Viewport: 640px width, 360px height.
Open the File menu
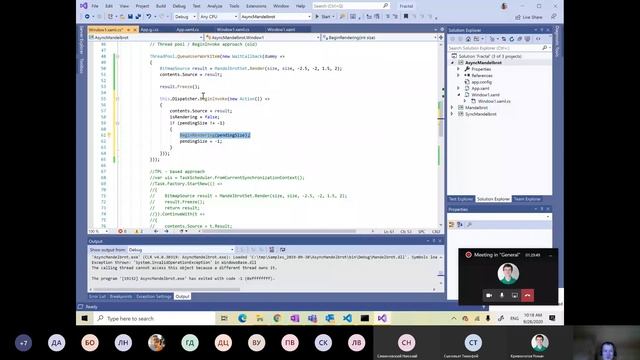[95, 6]
